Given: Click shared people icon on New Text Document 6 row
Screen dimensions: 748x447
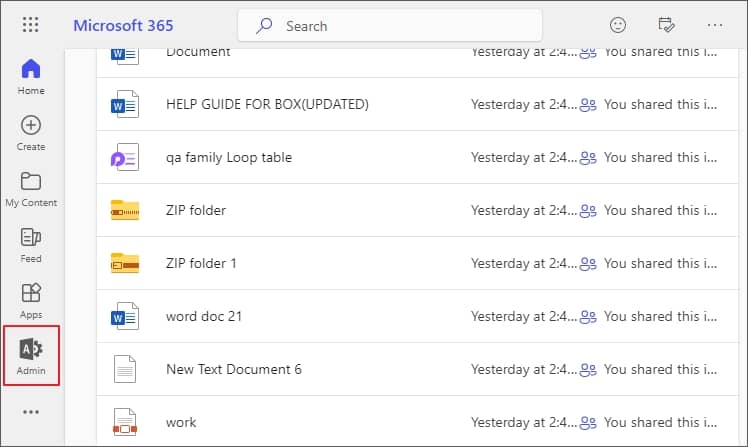Looking at the screenshot, I should [588, 369].
